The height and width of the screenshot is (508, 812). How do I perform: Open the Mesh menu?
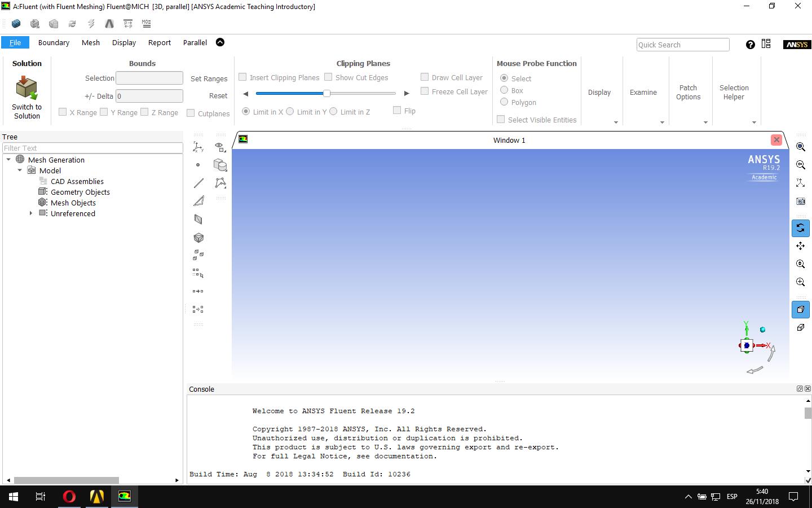click(x=90, y=42)
